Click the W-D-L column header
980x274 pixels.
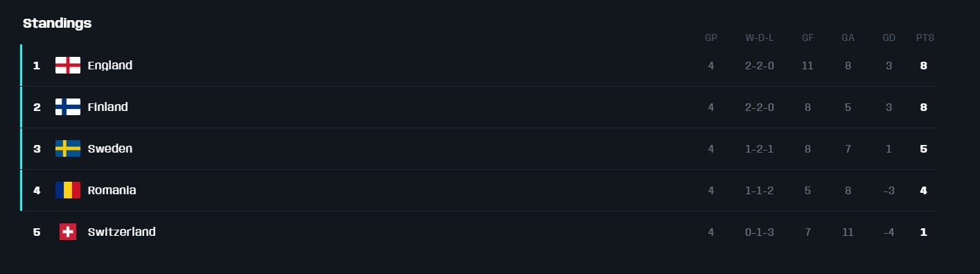coord(760,37)
